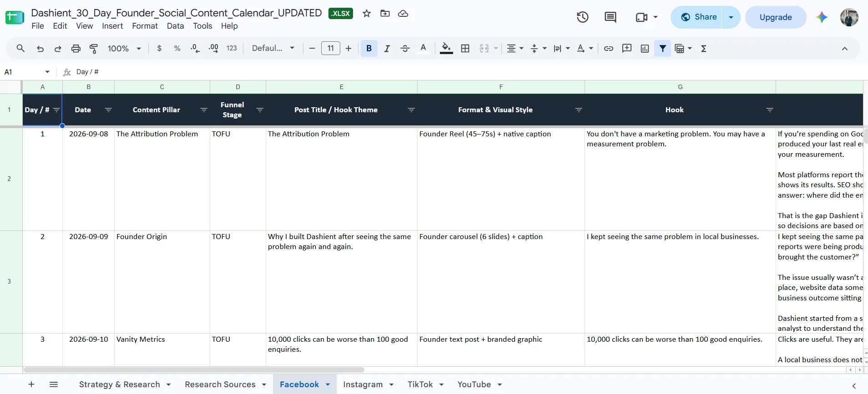Click the search menus magnifier icon

point(20,48)
